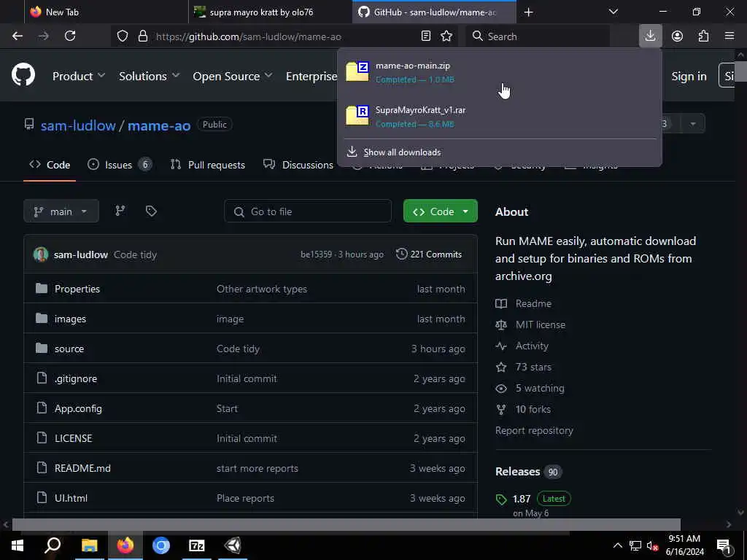The width and height of the screenshot is (747, 560).
Task: Open the Firefox downloads toolbar button
Action: 650,36
